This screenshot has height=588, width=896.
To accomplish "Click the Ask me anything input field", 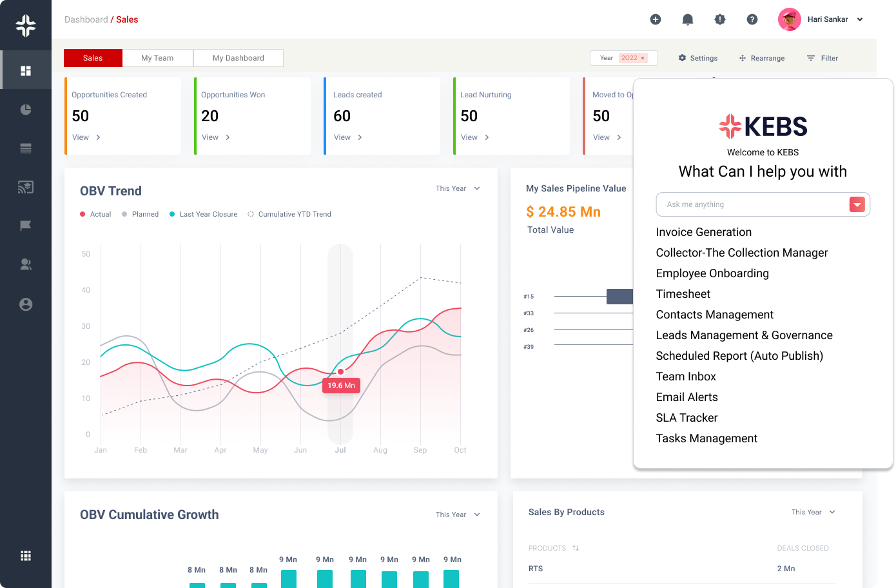I will coord(751,204).
